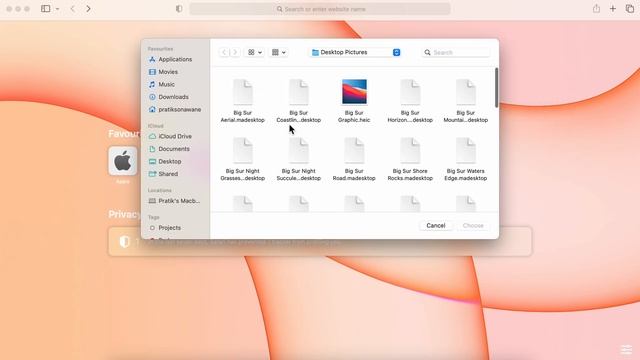The width and height of the screenshot is (640, 360).
Task: Go forward in the file dialog
Action: [235, 52]
